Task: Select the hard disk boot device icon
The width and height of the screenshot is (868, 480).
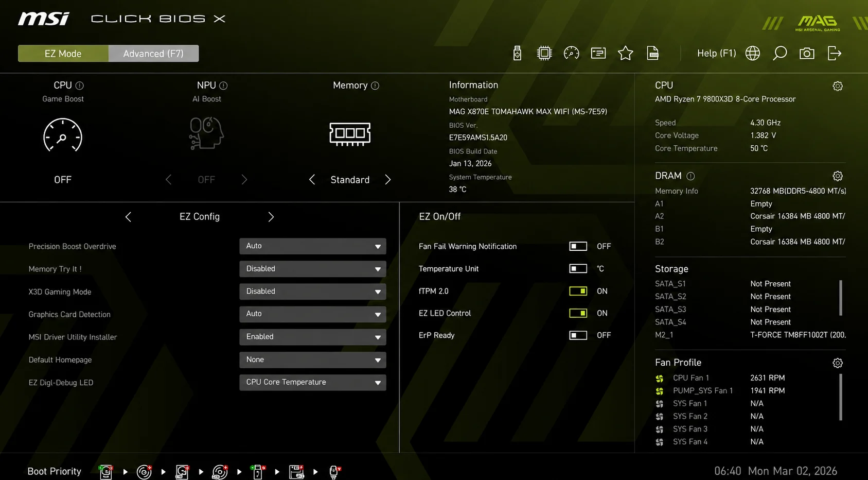Action: point(105,471)
